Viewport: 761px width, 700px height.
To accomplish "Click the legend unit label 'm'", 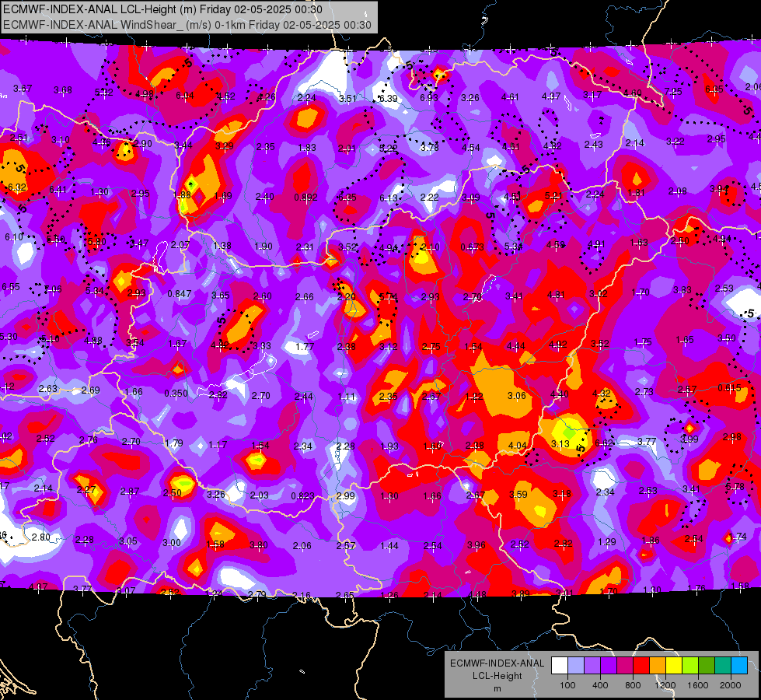I will 497,689.
